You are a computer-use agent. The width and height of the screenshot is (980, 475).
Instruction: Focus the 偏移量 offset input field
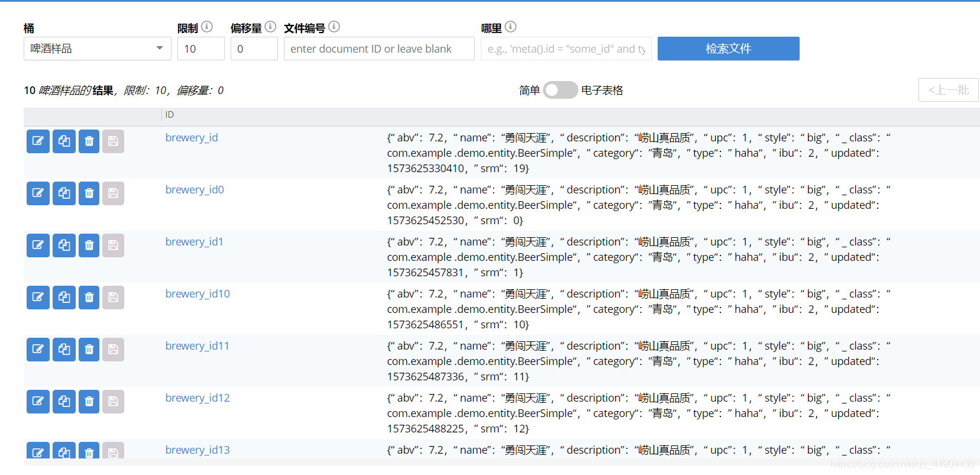[254, 49]
